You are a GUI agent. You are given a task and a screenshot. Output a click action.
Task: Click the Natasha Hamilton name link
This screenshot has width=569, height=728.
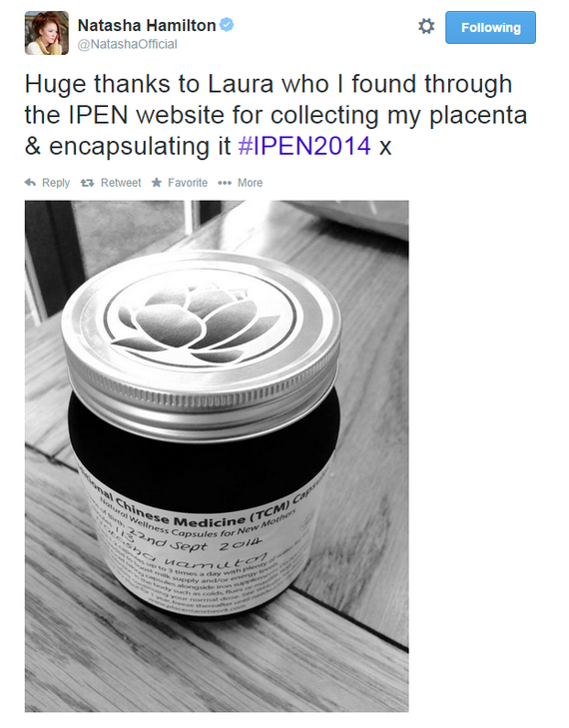click(147, 25)
